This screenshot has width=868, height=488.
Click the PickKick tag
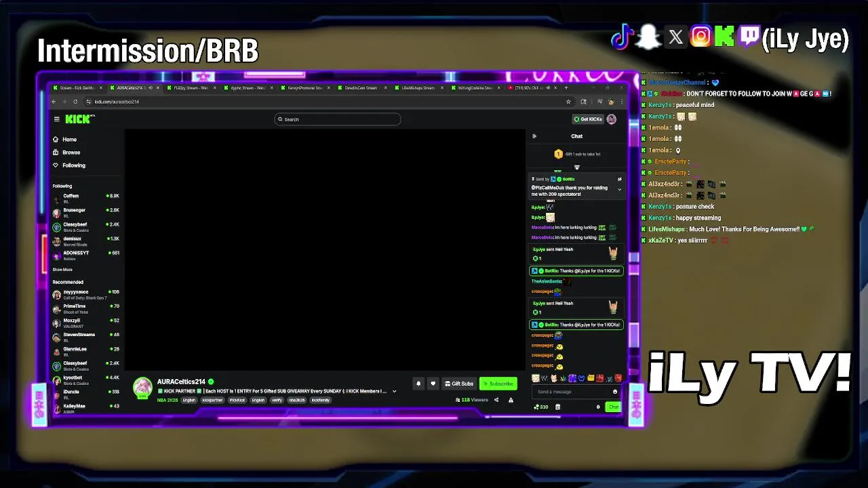click(237, 400)
